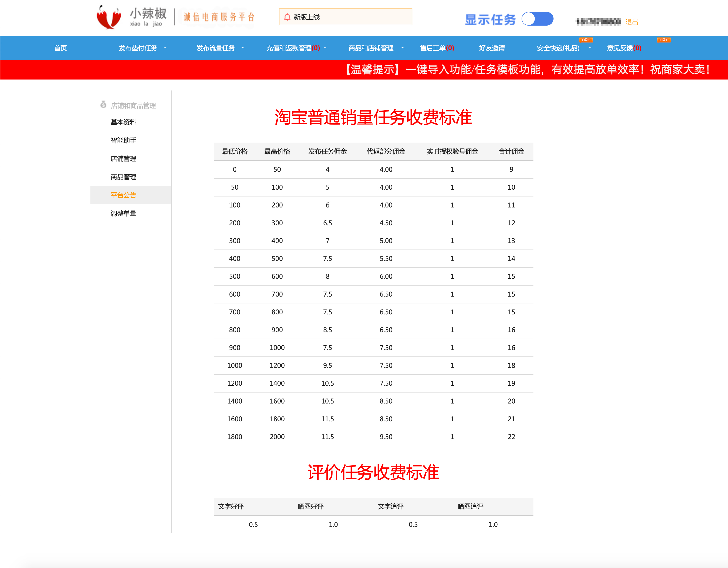
Task: Click the 代返部分佣金 column header
Action: 386,151
